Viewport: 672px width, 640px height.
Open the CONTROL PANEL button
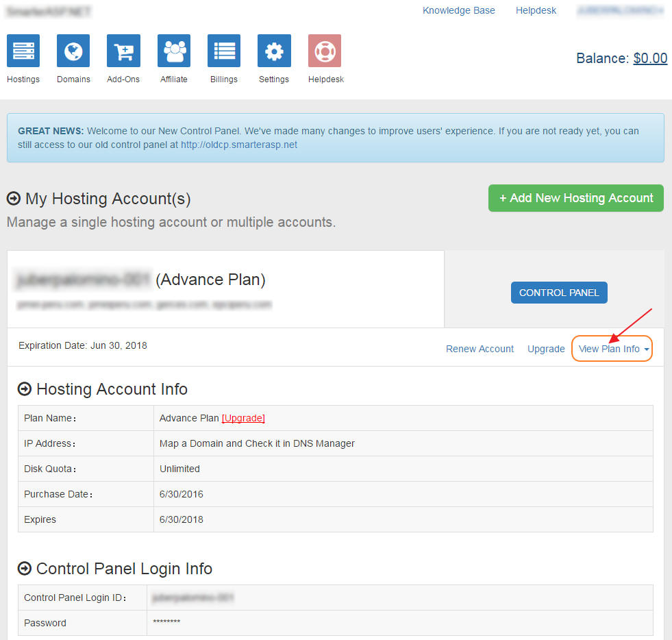point(559,292)
